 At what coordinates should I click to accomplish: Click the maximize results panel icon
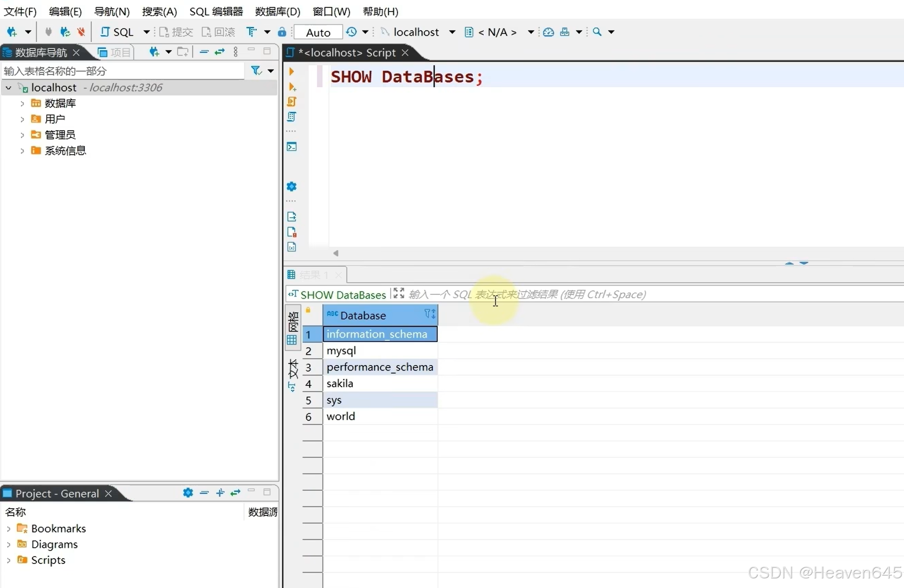pyautogui.click(x=399, y=294)
